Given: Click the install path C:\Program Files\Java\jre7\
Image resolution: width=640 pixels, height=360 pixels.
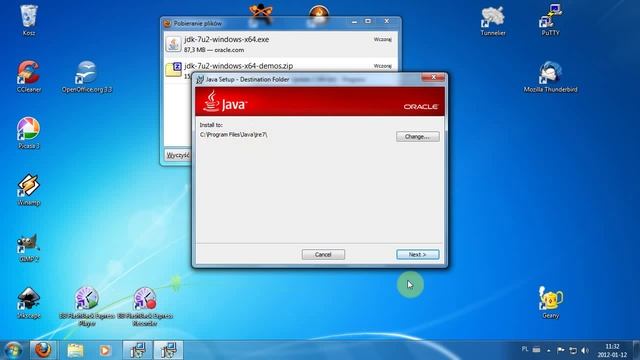Looking at the screenshot, I should (233, 134).
